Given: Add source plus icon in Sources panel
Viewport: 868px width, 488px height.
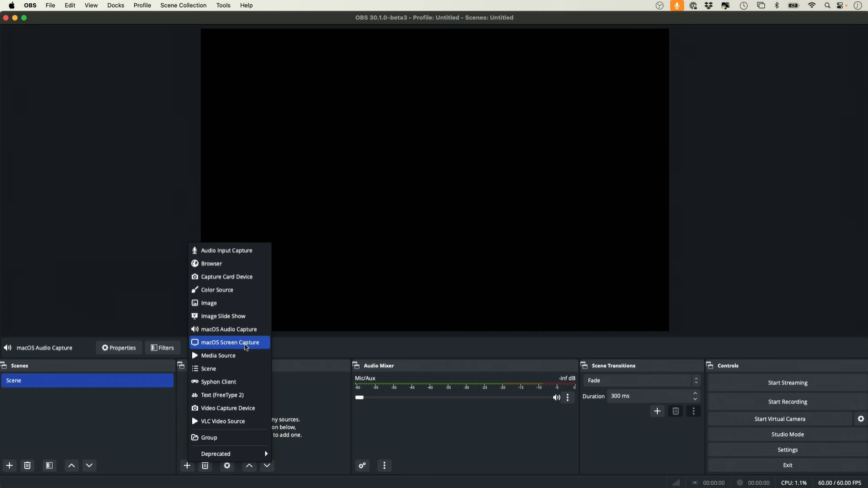Looking at the screenshot, I should coord(187,465).
